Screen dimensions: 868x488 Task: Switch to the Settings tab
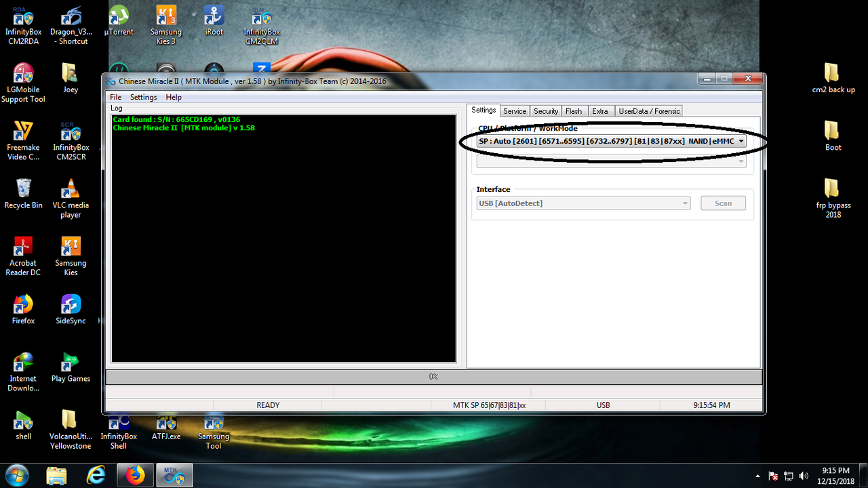click(484, 110)
